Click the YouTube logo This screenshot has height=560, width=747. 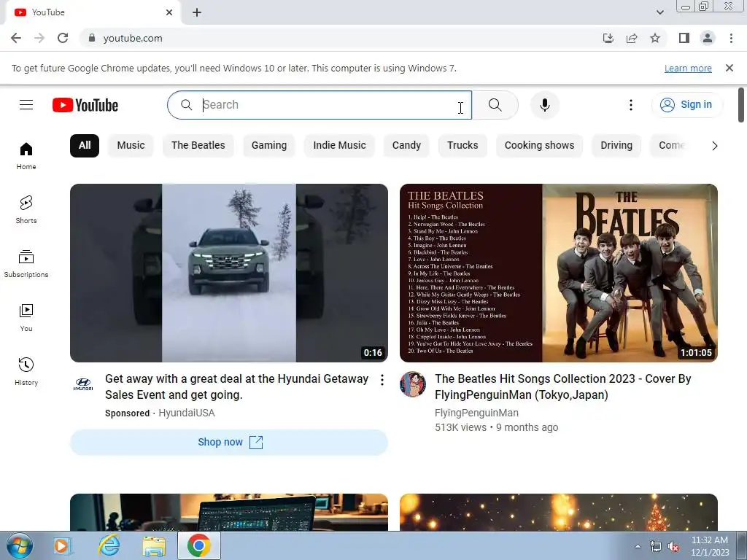[x=85, y=105]
